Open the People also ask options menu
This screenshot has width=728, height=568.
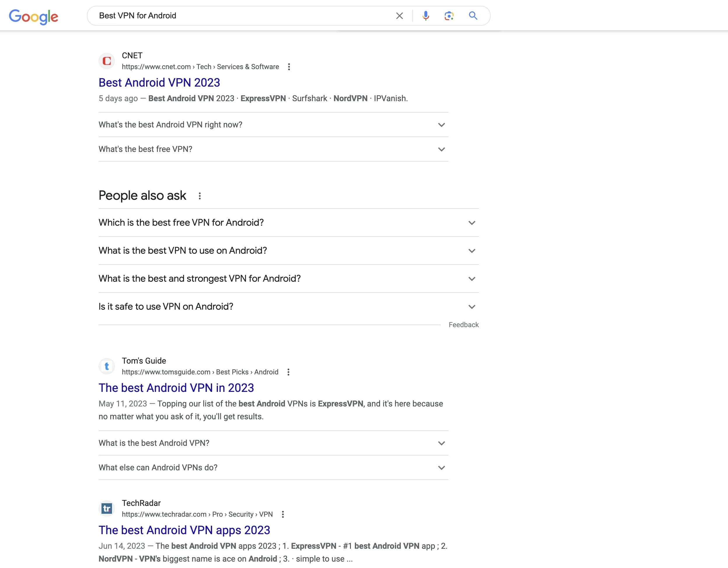click(x=200, y=196)
